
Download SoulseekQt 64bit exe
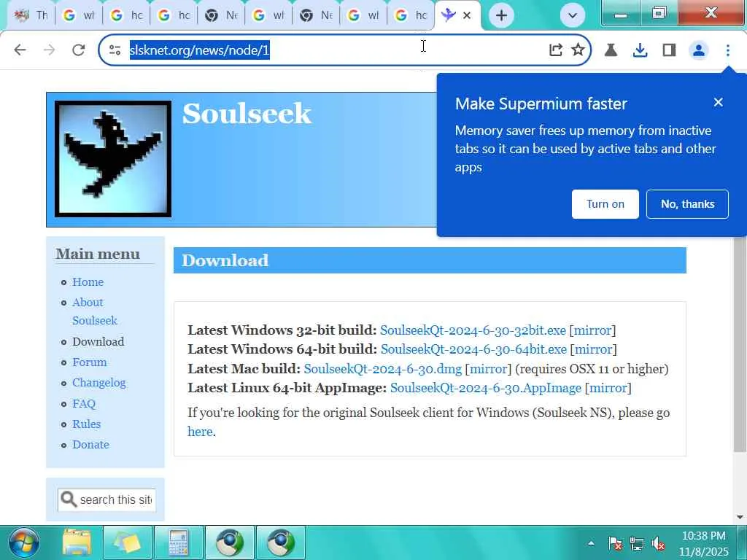[x=473, y=349]
